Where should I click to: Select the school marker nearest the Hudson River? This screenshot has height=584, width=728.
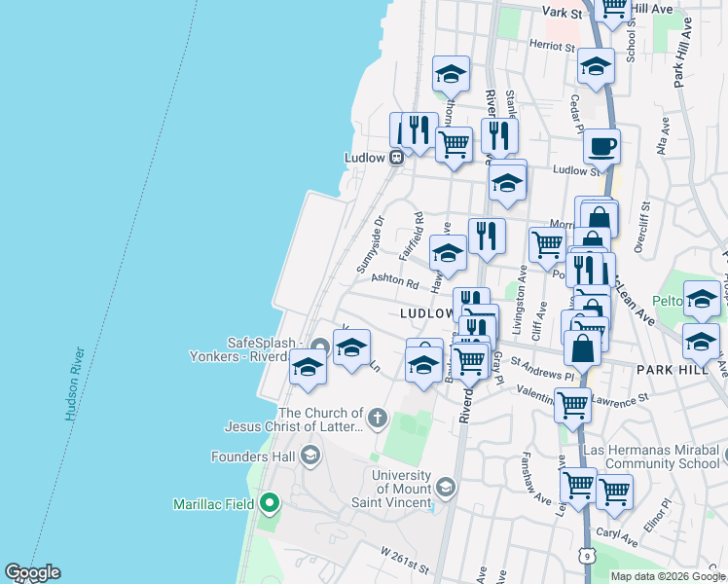pos(308,367)
